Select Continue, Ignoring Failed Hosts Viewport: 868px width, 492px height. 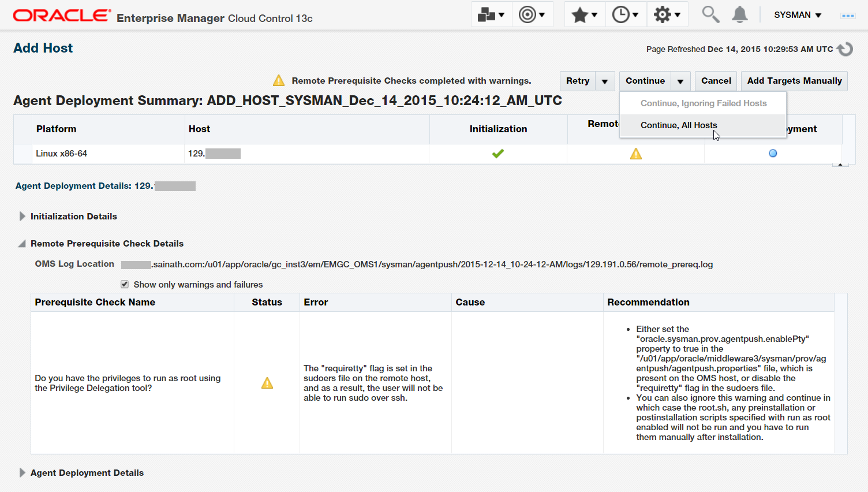coord(703,103)
